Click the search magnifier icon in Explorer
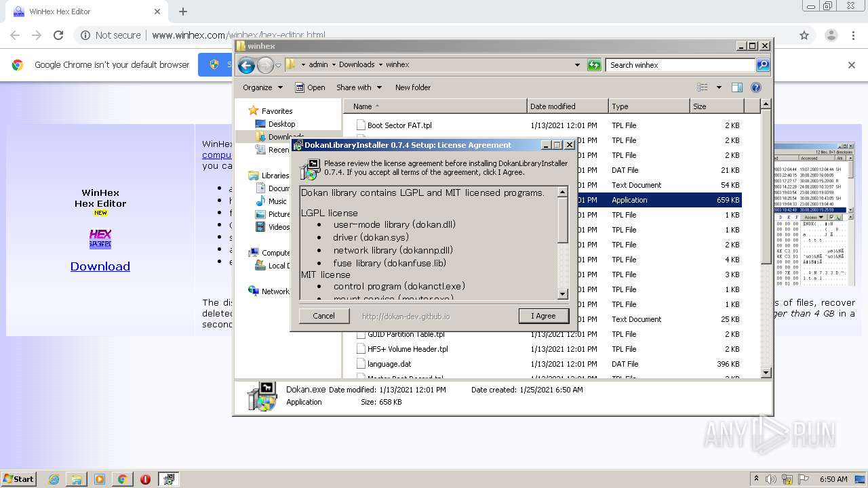The width and height of the screenshot is (868, 488). (763, 65)
